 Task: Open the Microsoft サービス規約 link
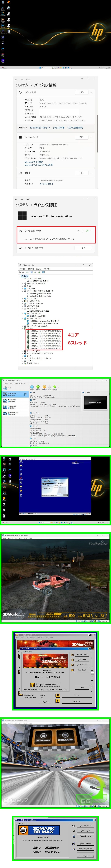pyautogui.click(x=33, y=162)
